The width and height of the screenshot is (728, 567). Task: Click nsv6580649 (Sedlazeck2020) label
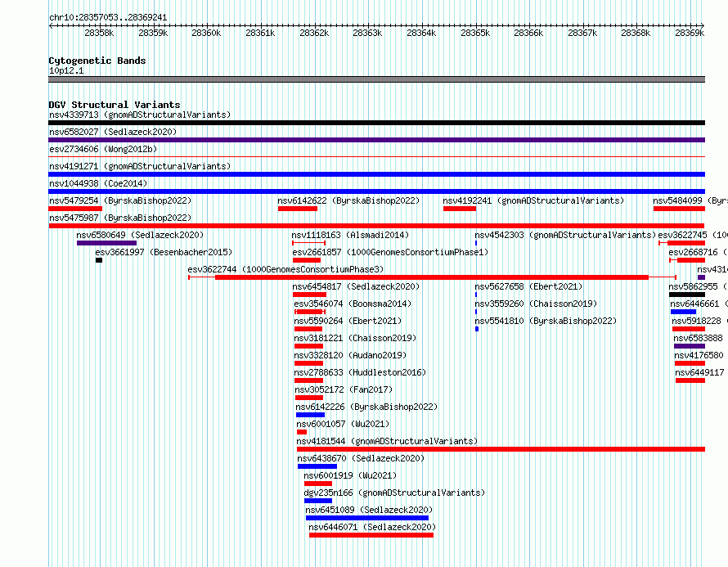(140, 235)
